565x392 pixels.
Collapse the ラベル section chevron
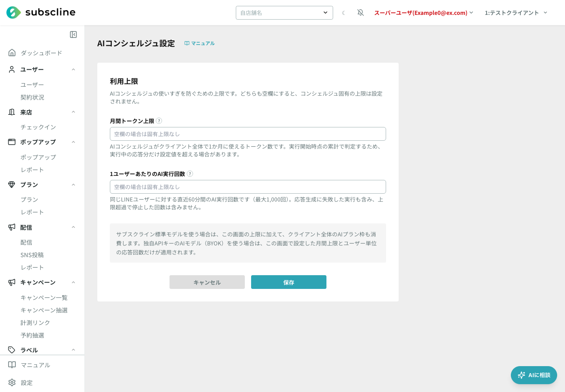click(73, 350)
